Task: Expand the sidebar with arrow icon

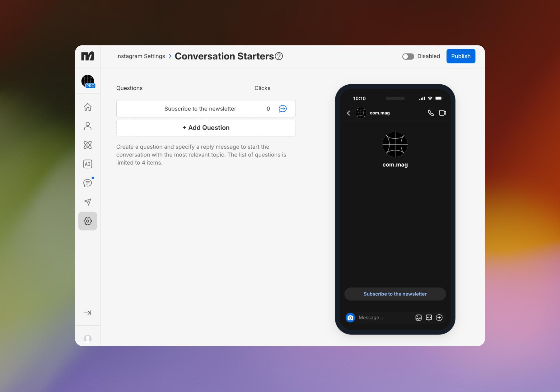Action: tap(88, 313)
